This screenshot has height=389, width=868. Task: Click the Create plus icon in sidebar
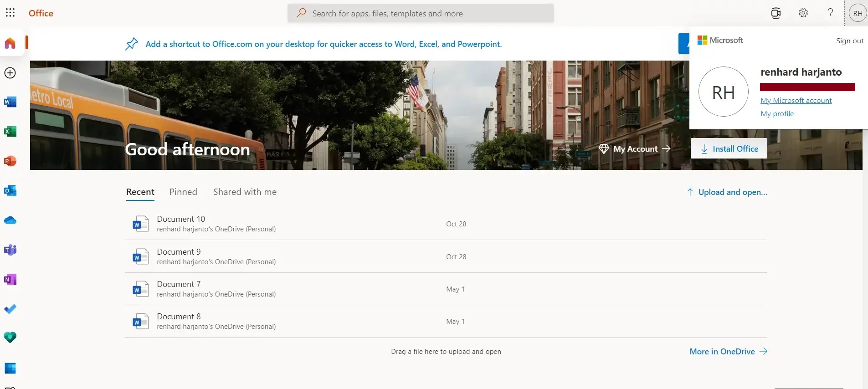click(x=10, y=73)
